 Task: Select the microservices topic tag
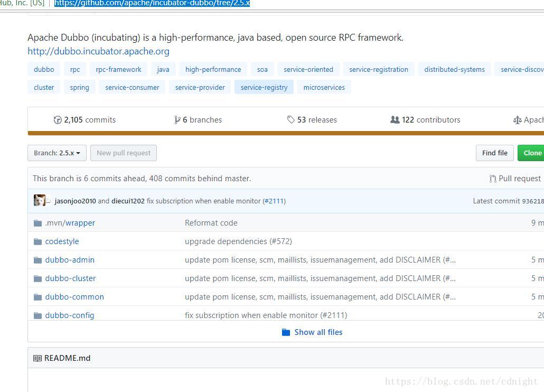pyautogui.click(x=324, y=87)
